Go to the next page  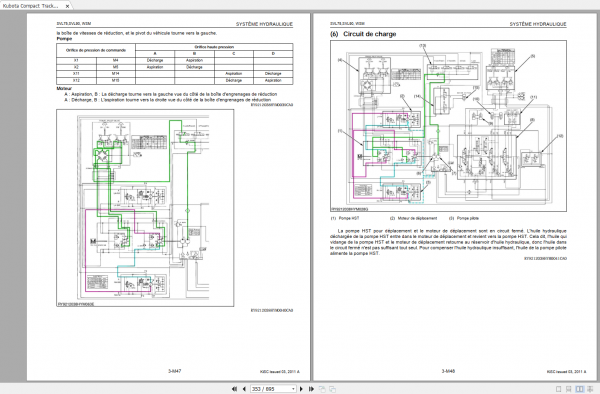click(301, 389)
